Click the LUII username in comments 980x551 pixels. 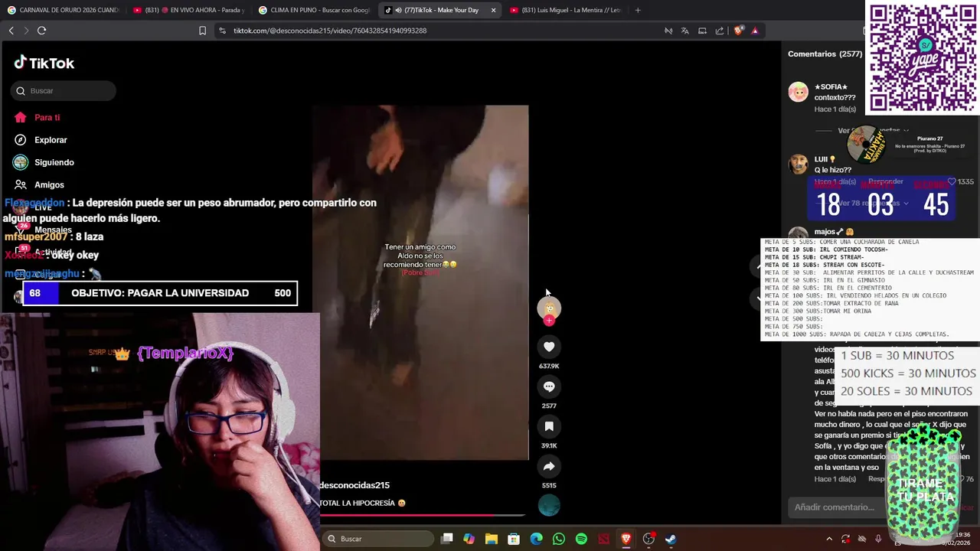click(821, 159)
